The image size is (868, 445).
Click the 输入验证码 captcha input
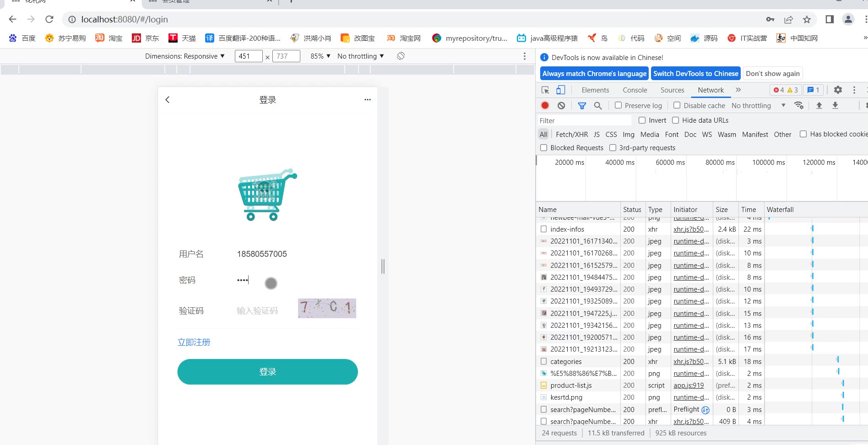coord(263,311)
